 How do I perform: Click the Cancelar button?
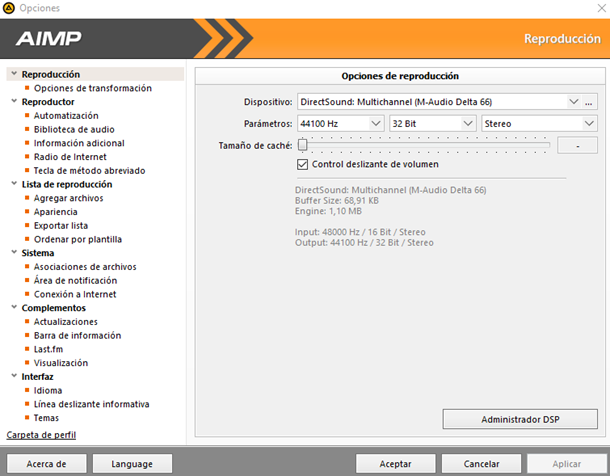(481, 464)
